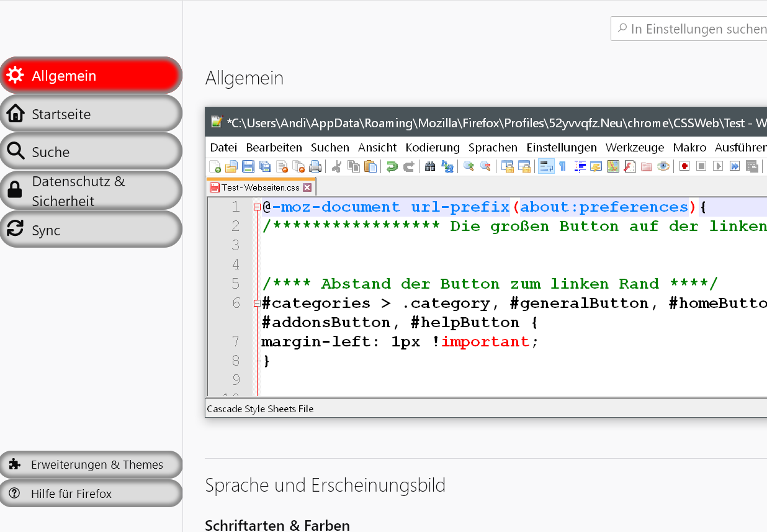Open the Datei menu
Image resolution: width=767 pixels, height=532 pixels.
tap(223, 147)
